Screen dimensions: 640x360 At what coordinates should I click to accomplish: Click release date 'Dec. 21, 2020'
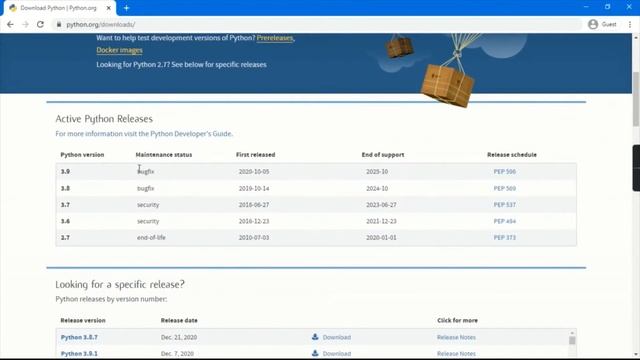pyautogui.click(x=179, y=337)
